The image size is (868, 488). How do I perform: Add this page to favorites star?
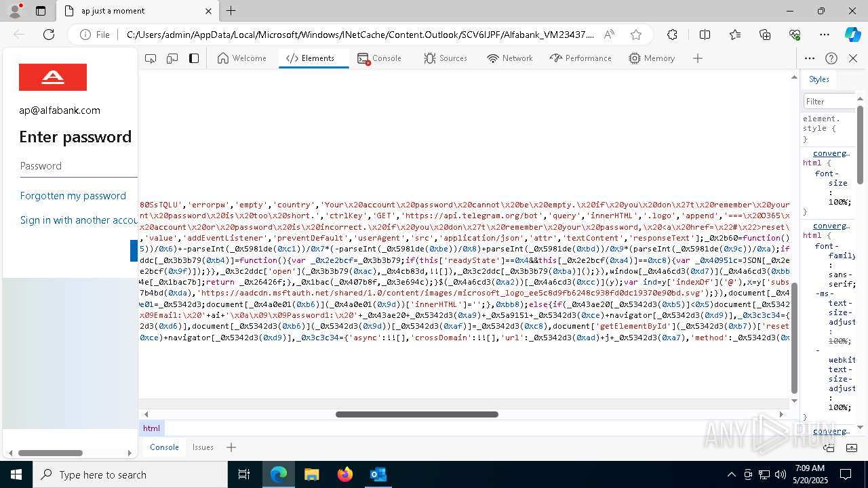[635, 35]
